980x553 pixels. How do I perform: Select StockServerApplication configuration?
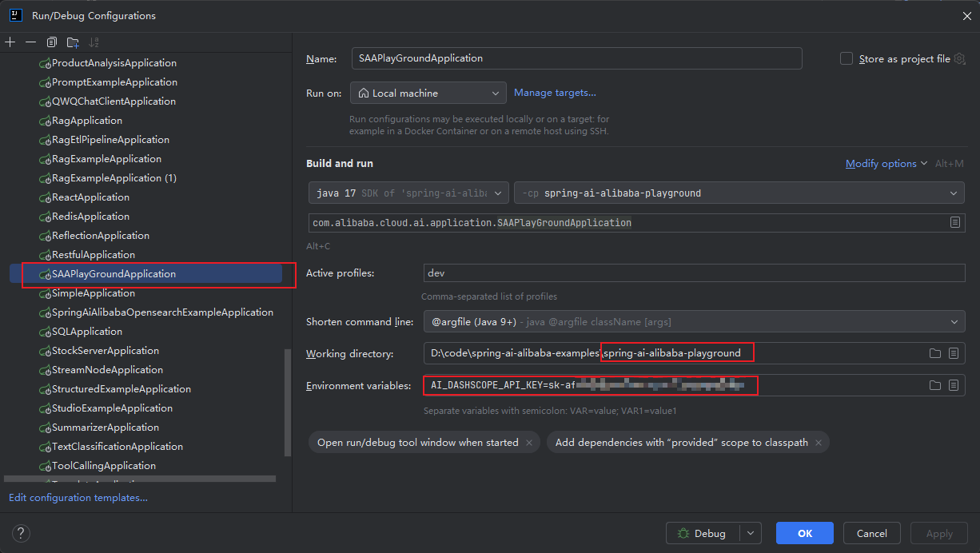tap(105, 351)
